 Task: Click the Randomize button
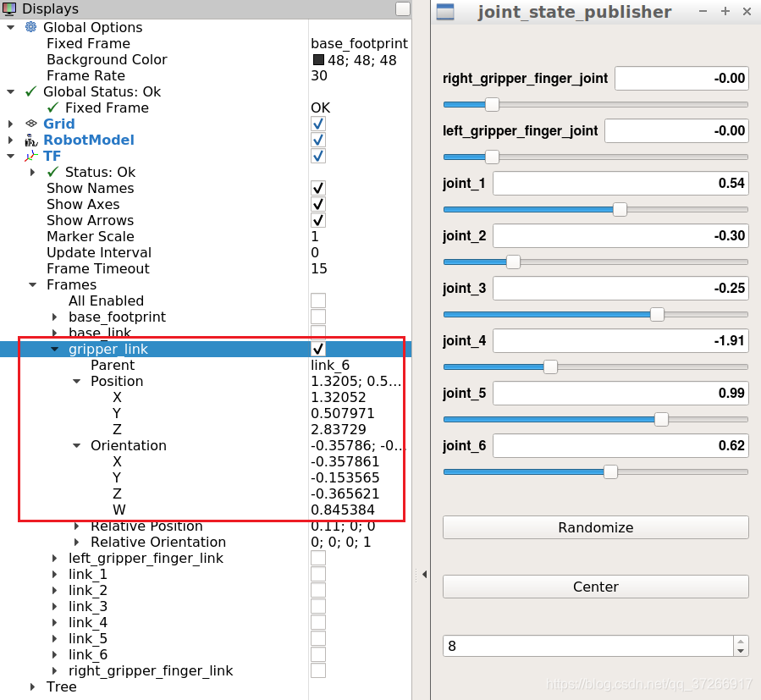pyautogui.click(x=595, y=527)
